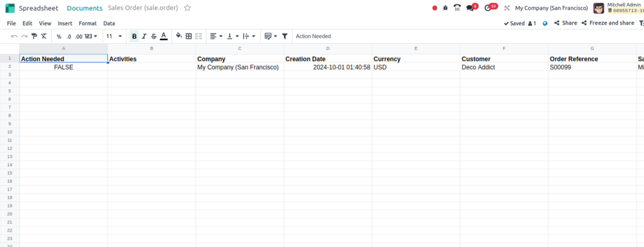Viewport: 644px width, 247px height.
Task: Open the Data menu
Action: pyautogui.click(x=109, y=23)
